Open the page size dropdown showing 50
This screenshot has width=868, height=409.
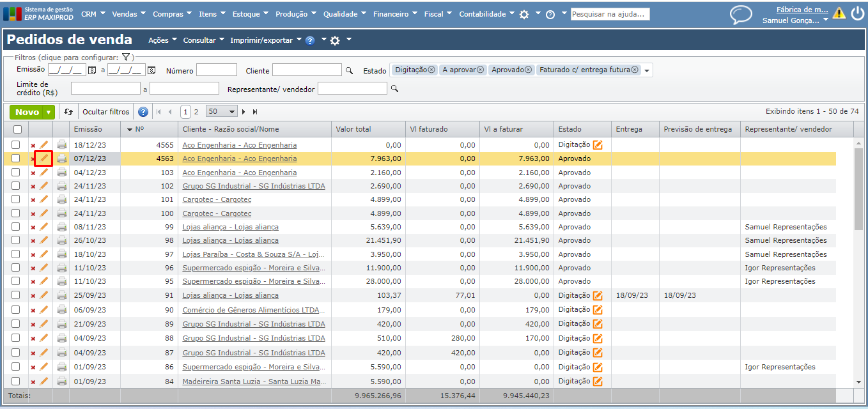coord(222,112)
